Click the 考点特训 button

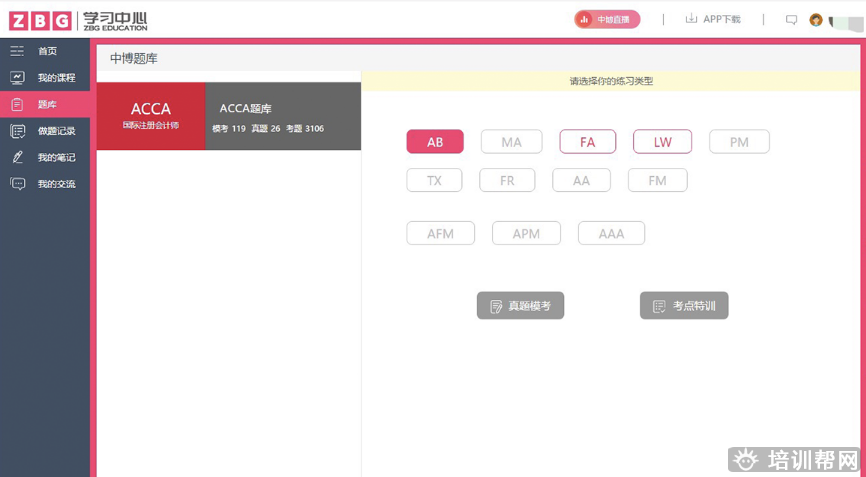[x=684, y=306]
